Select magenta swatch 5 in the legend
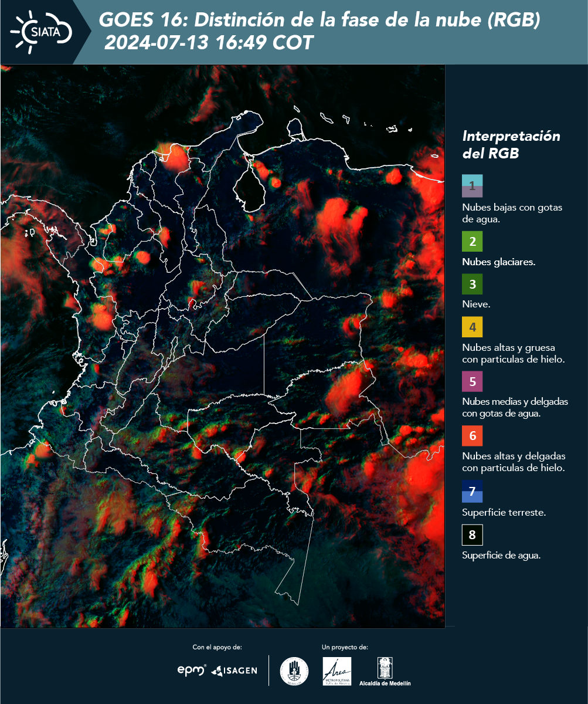Image resolution: width=588 pixels, height=704 pixels. click(473, 381)
